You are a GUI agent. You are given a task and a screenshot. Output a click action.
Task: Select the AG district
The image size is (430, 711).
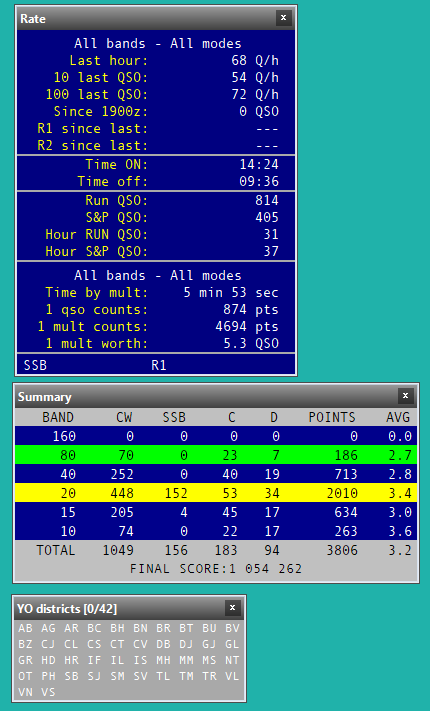[49, 628]
